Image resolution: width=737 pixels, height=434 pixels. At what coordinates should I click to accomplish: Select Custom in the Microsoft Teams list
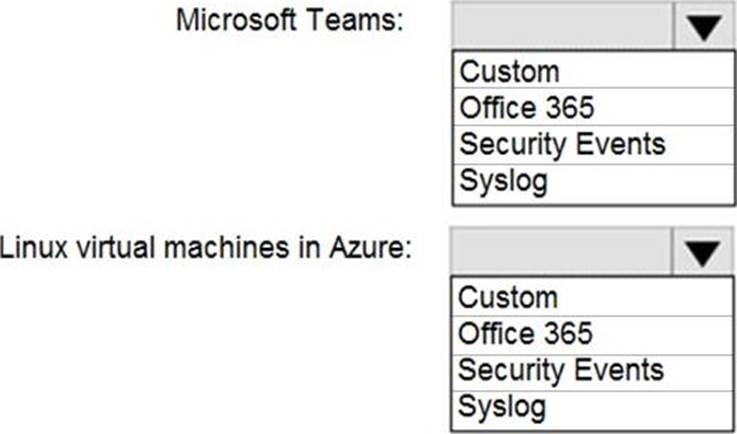coord(510,71)
